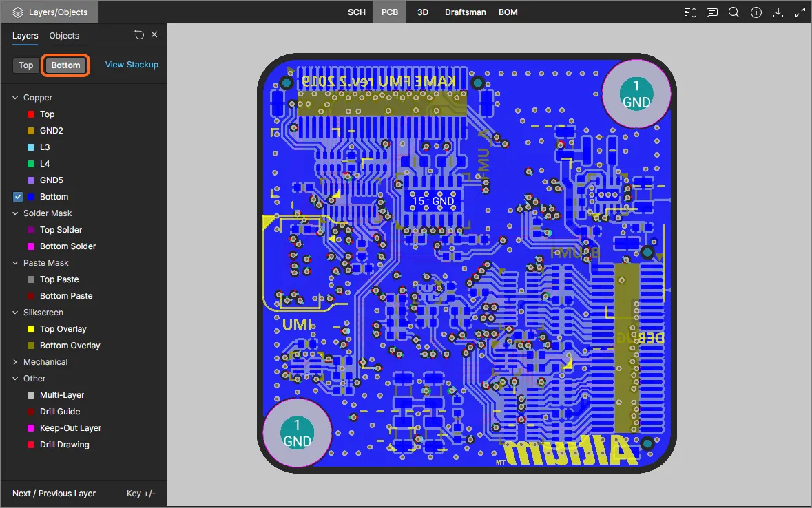812x508 pixels.
Task: Close the Layers panel with X
Action: click(154, 34)
